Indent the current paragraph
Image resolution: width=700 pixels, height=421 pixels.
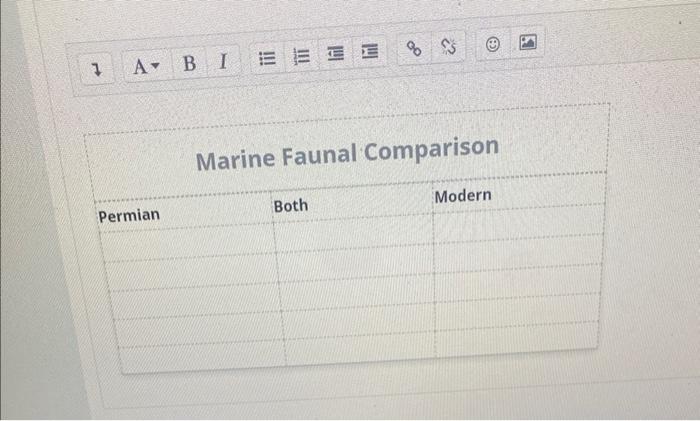tap(370, 51)
